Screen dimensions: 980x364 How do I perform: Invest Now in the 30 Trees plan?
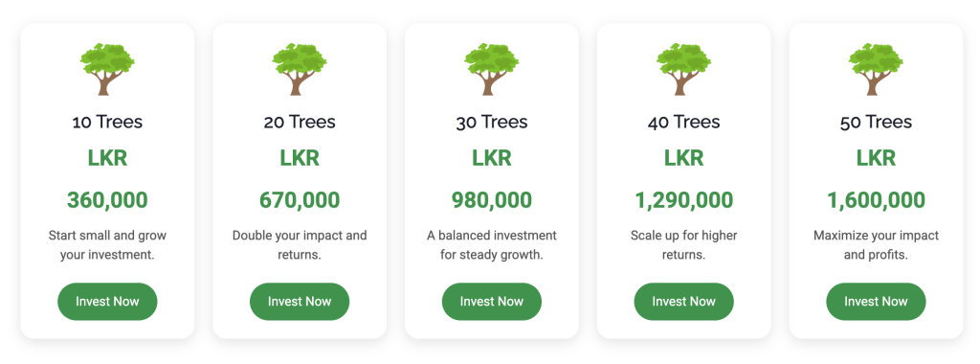tap(492, 302)
